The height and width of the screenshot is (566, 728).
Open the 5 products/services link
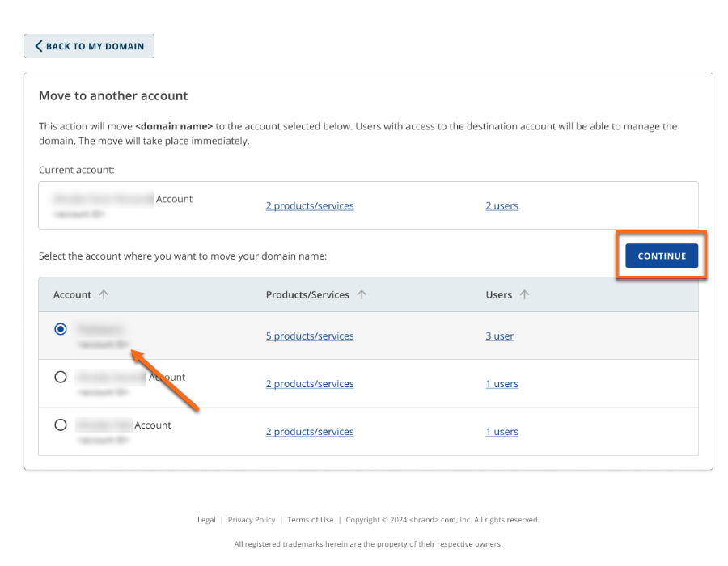coord(310,336)
